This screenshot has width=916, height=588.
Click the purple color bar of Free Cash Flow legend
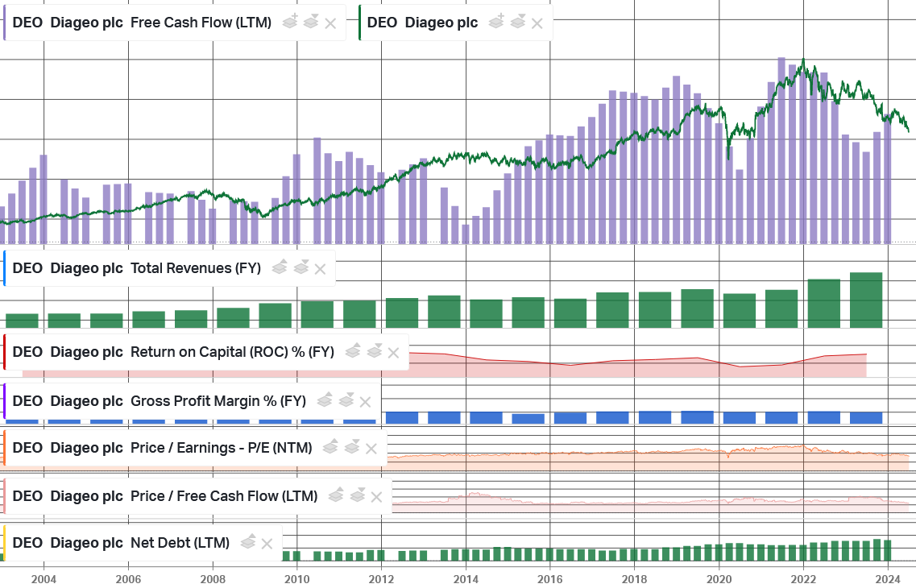click(x=5, y=23)
